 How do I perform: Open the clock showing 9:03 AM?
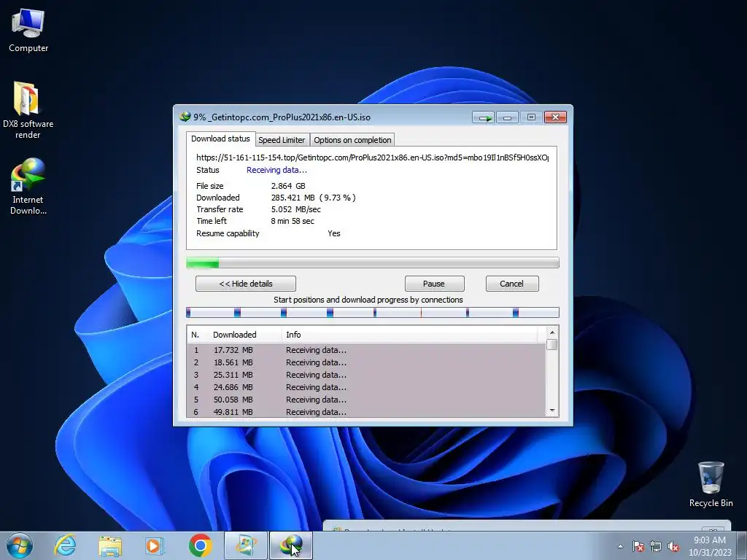tap(710, 546)
